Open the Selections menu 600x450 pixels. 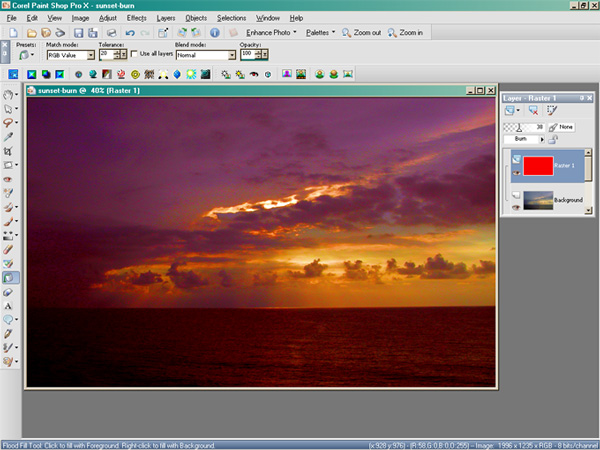point(232,18)
